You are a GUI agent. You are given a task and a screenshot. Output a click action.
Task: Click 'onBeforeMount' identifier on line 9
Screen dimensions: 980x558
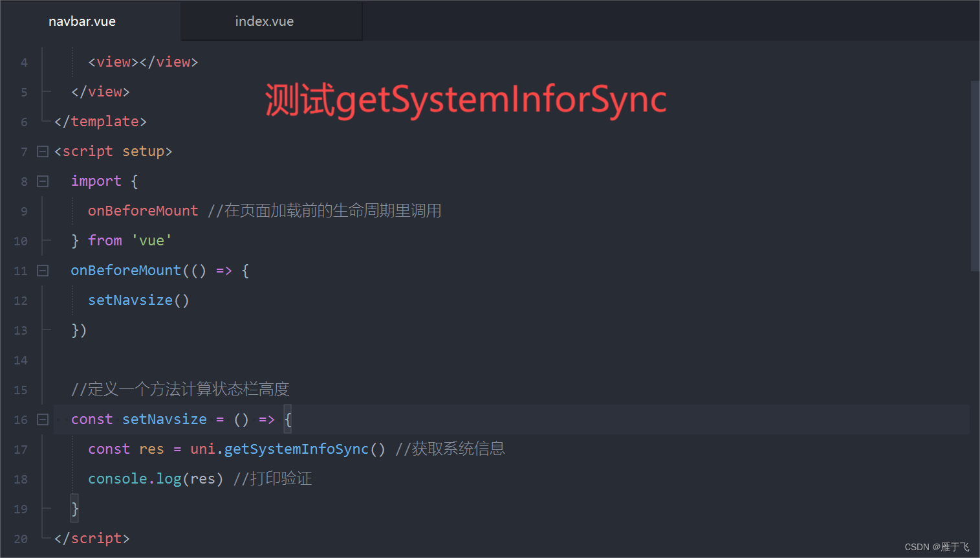coord(143,211)
